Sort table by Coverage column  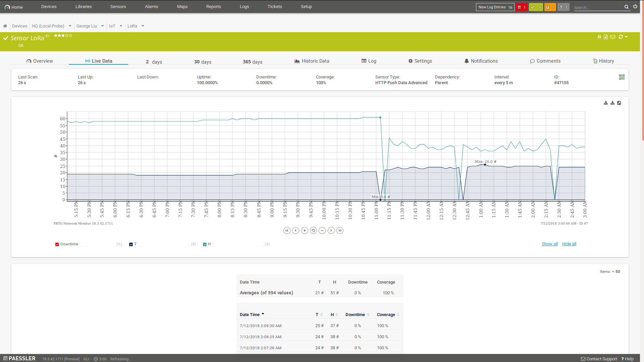pos(388,314)
